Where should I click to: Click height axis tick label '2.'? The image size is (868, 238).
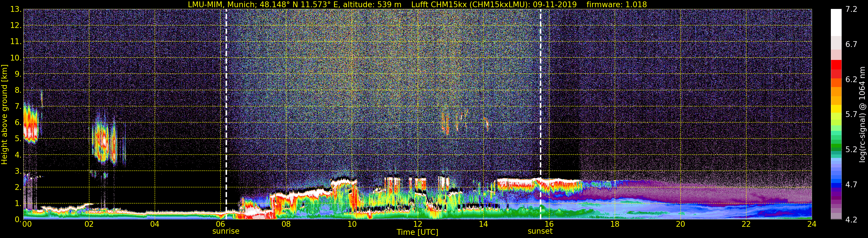[18, 187]
